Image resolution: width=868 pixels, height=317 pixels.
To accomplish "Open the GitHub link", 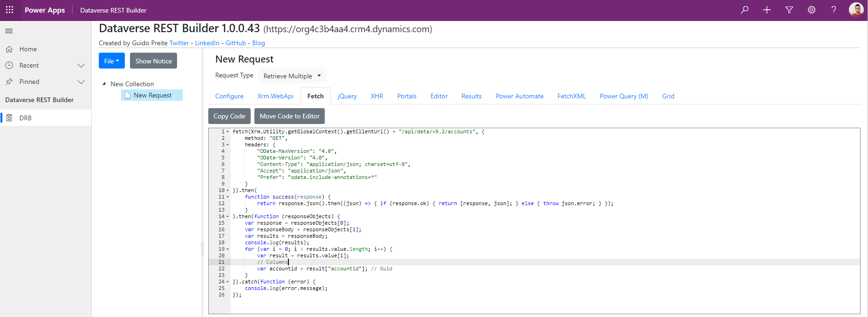I will 236,43.
